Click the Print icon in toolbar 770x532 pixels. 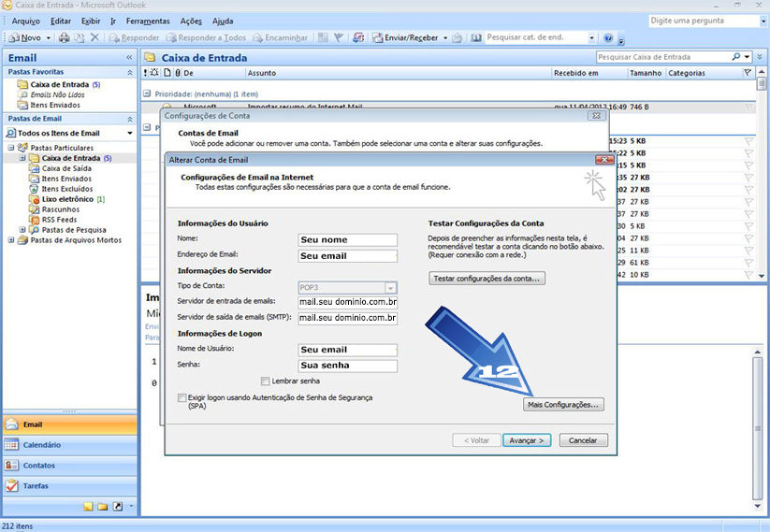[x=65, y=37]
